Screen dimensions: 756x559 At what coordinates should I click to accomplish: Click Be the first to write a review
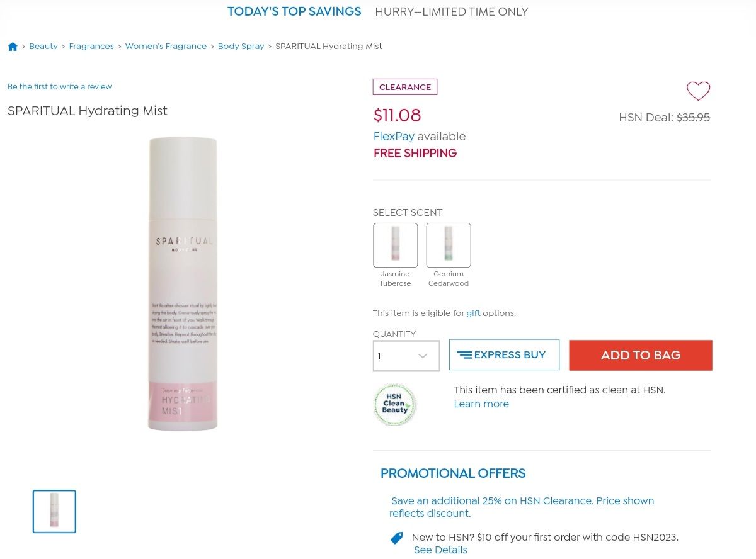click(x=60, y=87)
